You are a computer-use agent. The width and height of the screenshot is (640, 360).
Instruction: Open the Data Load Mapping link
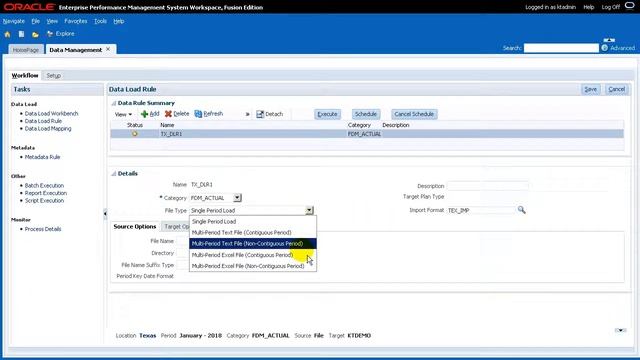pos(48,129)
